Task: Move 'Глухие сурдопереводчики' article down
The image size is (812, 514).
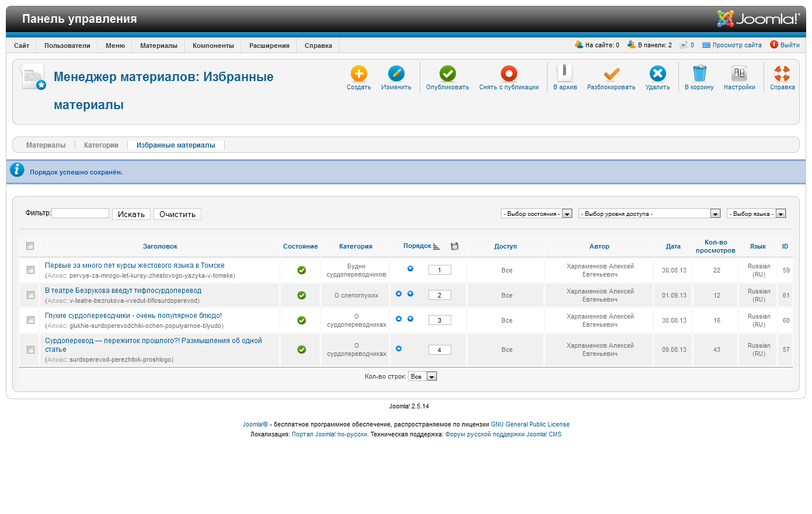Action: pos(410,319)
